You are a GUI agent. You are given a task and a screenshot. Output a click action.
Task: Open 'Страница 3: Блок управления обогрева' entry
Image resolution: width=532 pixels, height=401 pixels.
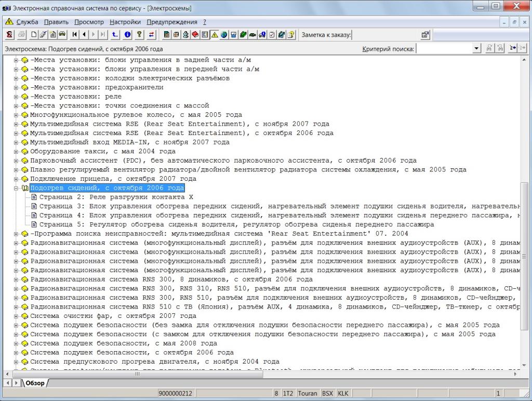[x=280, y=206]
